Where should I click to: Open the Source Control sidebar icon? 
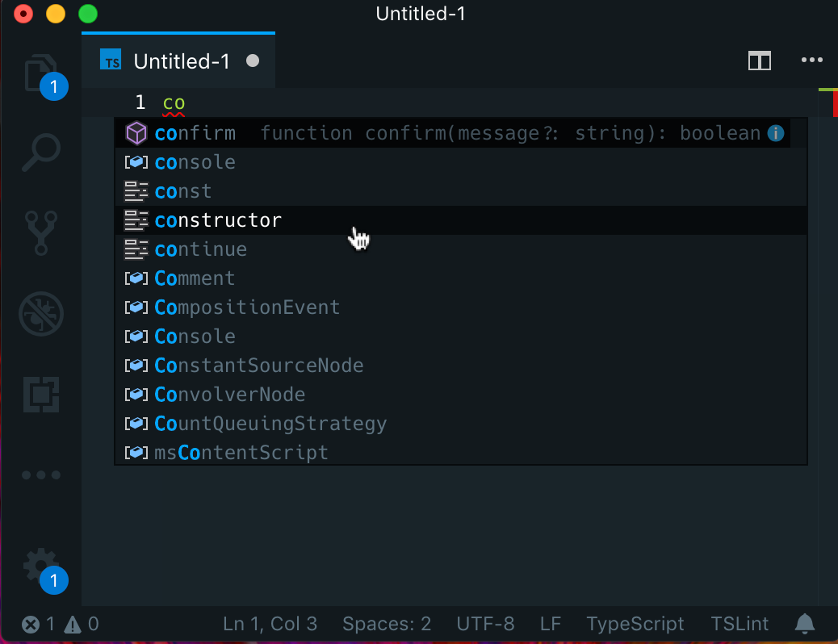[40, 233]
